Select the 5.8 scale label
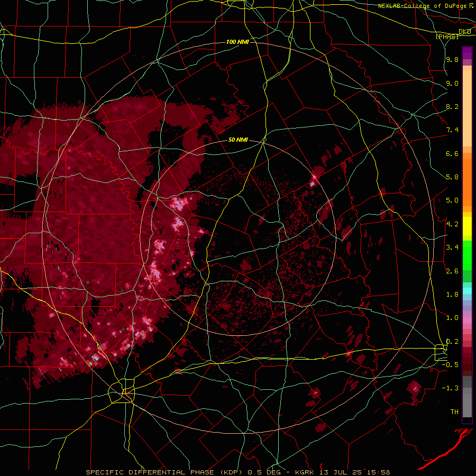Viewport: 476px width, 476px height. (452, 177)
